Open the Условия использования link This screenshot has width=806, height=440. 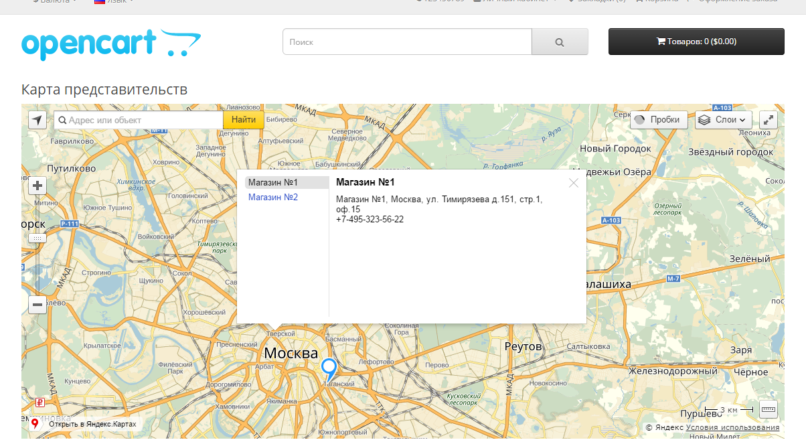(x=732, y=427)
